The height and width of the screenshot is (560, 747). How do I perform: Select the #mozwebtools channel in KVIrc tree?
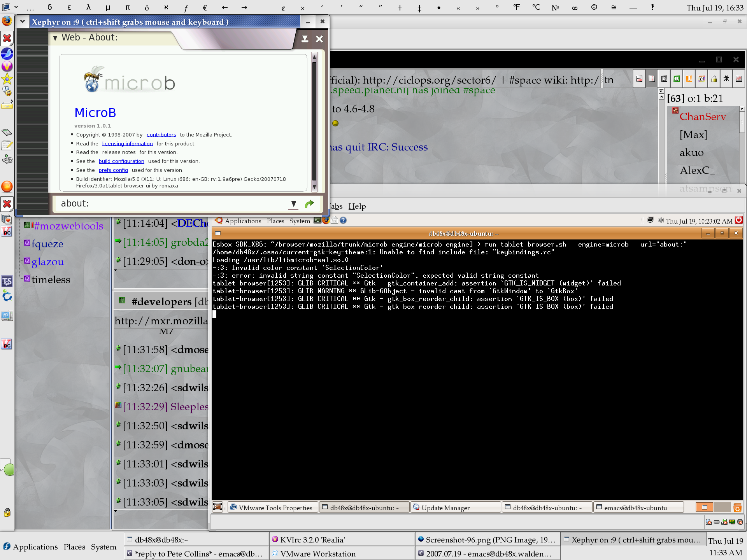coord(68,226)
